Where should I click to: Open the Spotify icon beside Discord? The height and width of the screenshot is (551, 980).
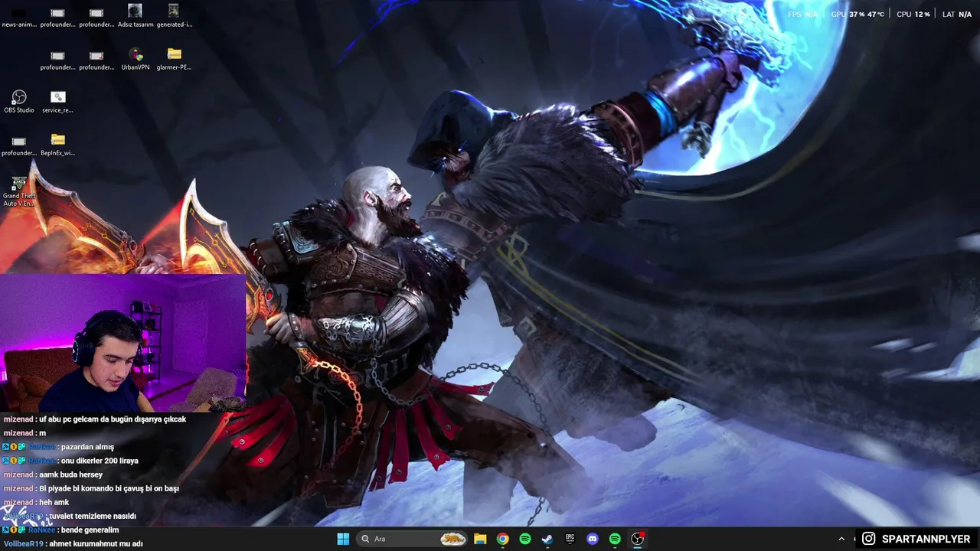click(x=615, y=539)
